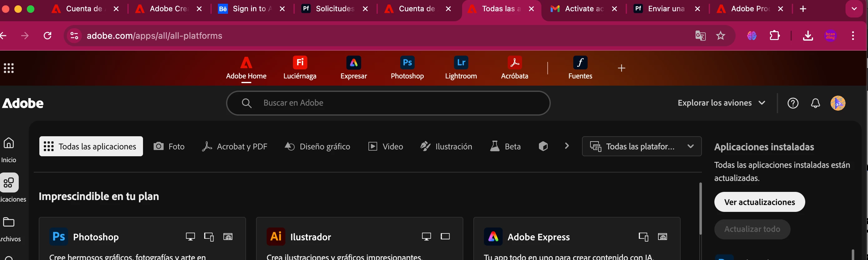Open Photoshop shortcut in top bar

pyautogui.click(x=407, y=68)
